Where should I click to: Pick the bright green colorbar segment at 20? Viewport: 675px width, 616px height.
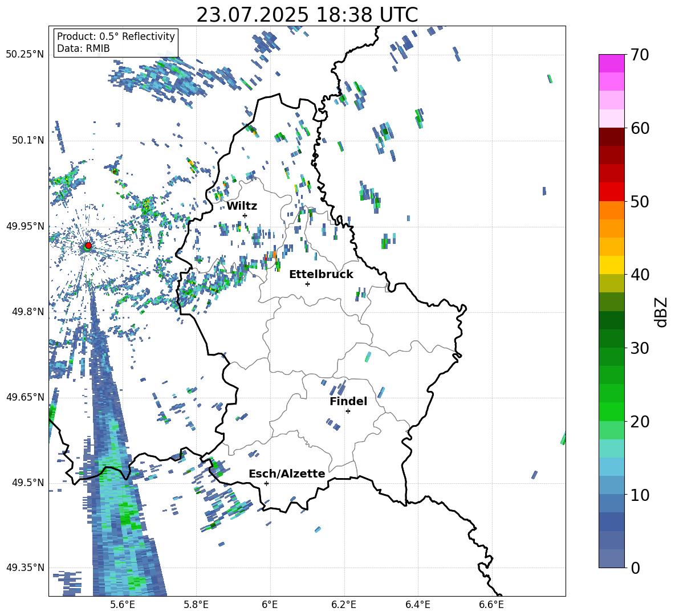(x=611, y=411)
